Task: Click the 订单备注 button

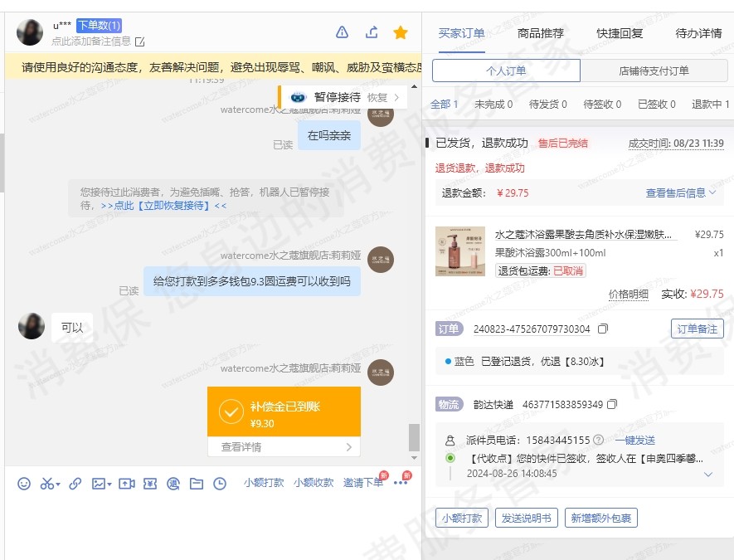Action: coord(697,329)
